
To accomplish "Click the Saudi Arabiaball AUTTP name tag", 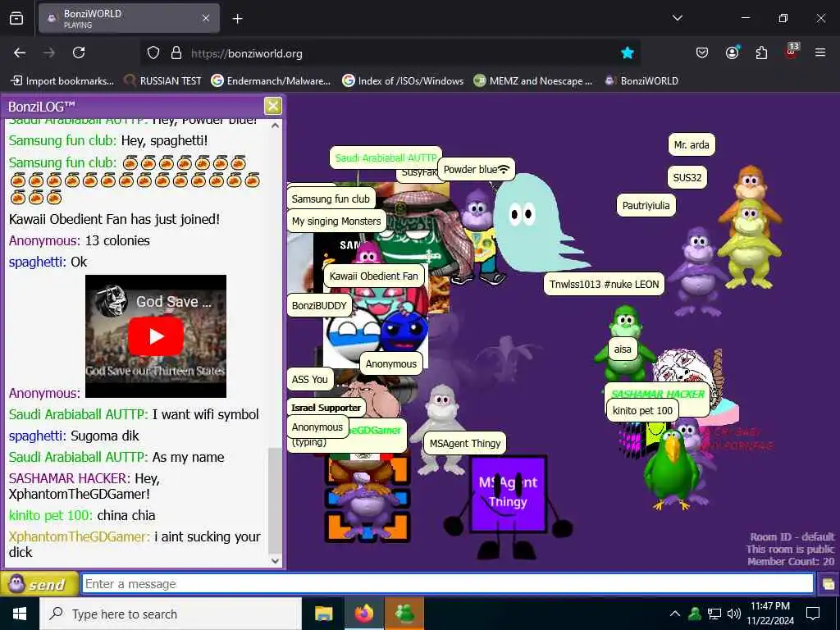I will coord(386,157).
